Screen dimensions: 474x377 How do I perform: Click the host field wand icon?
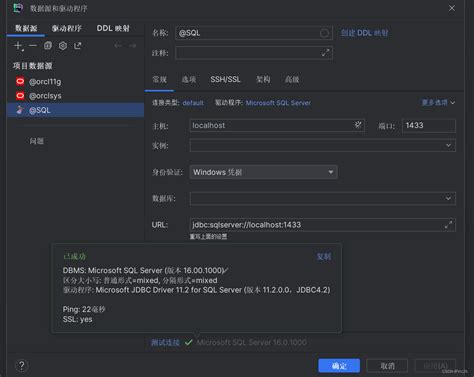(358, 125)
